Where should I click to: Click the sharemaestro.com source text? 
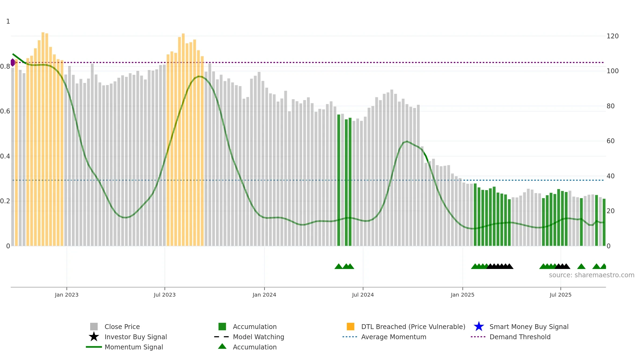(592, 275)
